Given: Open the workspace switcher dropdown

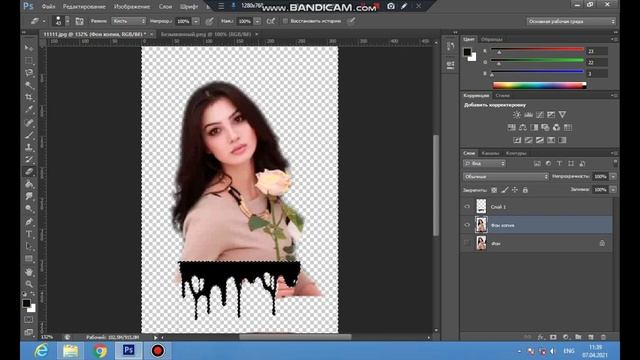Looking at the screenshot, I should point(571,21).
